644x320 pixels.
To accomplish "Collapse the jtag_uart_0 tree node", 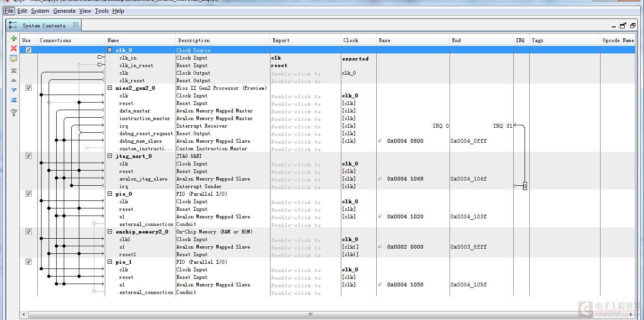I will [110, 156].
